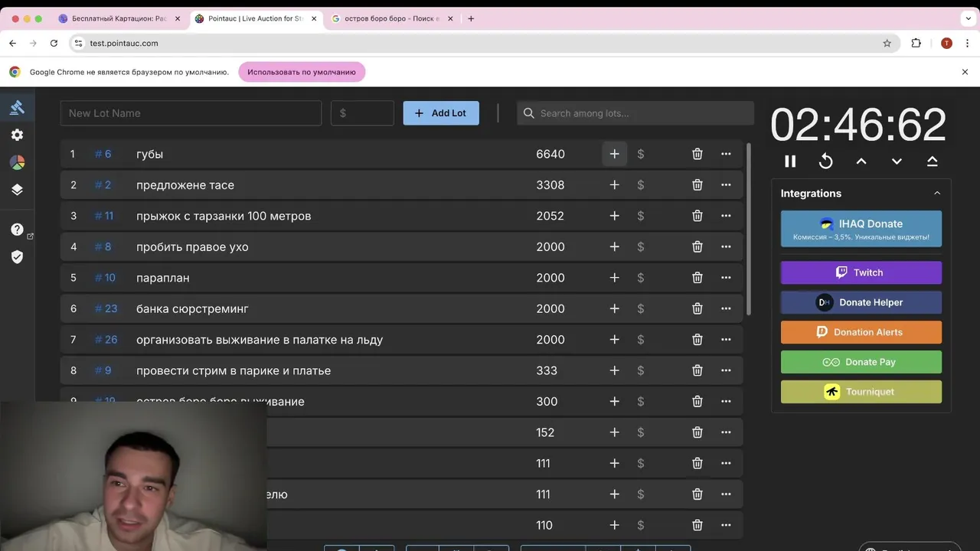Dismiss the default browser notification bar
The height and width of the screenshot is (551, 980).
click(965, 72)
